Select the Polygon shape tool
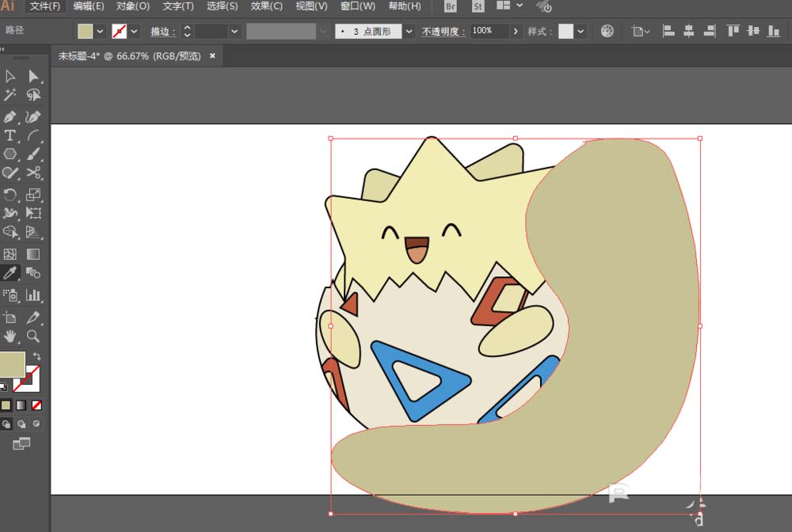This screenshot has height=532, width=792. coord(10,154)
